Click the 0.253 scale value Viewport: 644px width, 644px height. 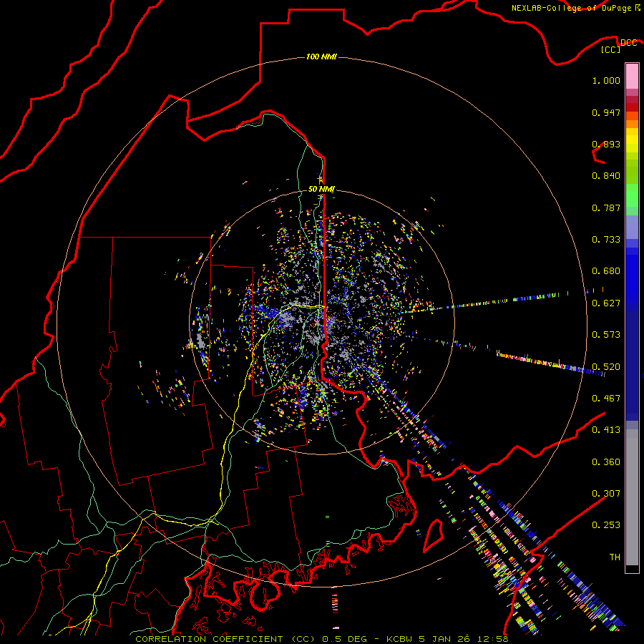(606, 525)
